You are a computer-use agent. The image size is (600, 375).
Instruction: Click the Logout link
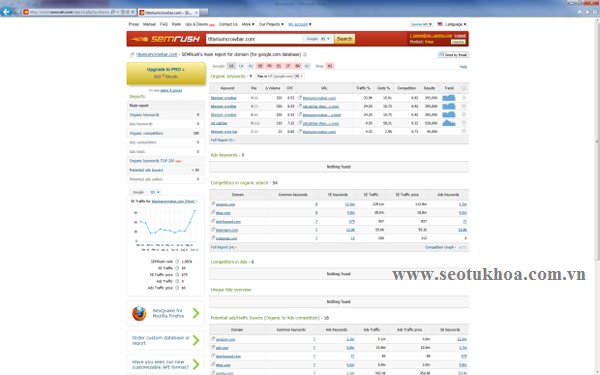460,36
